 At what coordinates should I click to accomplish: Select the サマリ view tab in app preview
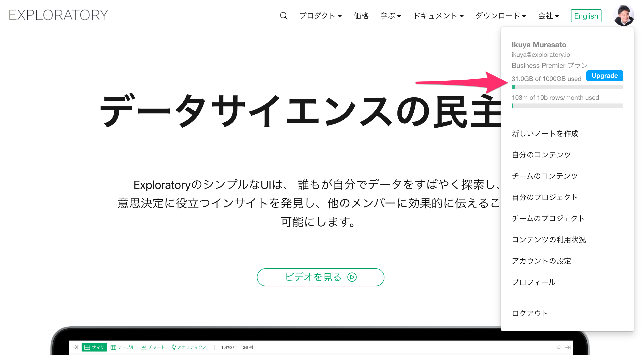tap(94, 347)
